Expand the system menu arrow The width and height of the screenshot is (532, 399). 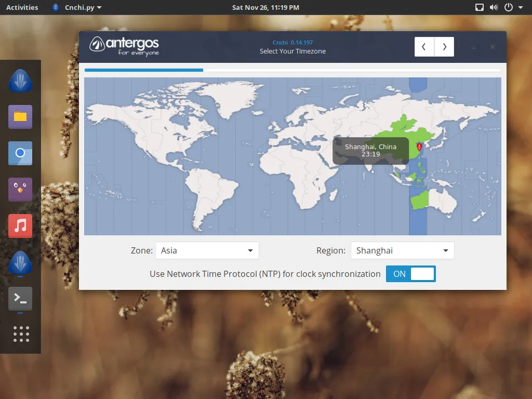[x=521, y=7]
